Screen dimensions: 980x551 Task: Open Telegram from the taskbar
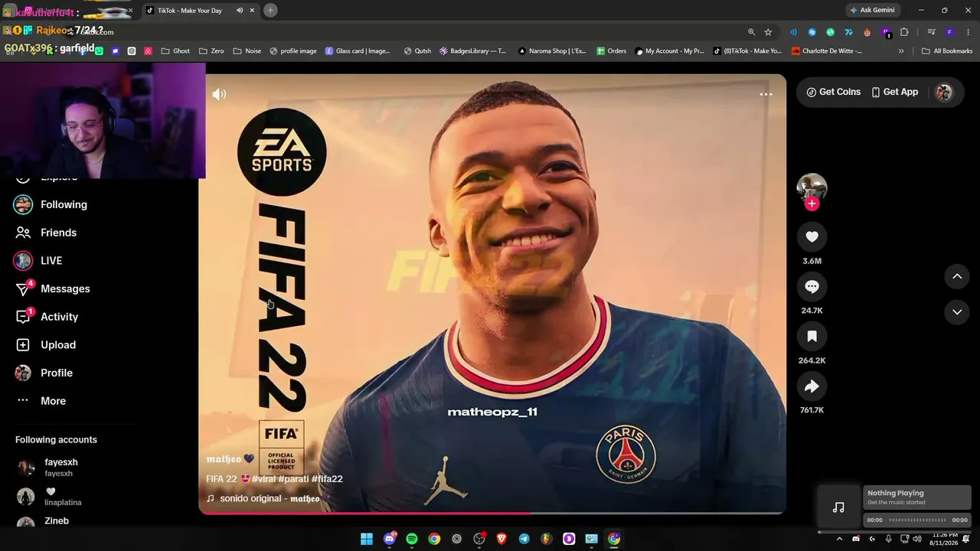coord(524,539)
